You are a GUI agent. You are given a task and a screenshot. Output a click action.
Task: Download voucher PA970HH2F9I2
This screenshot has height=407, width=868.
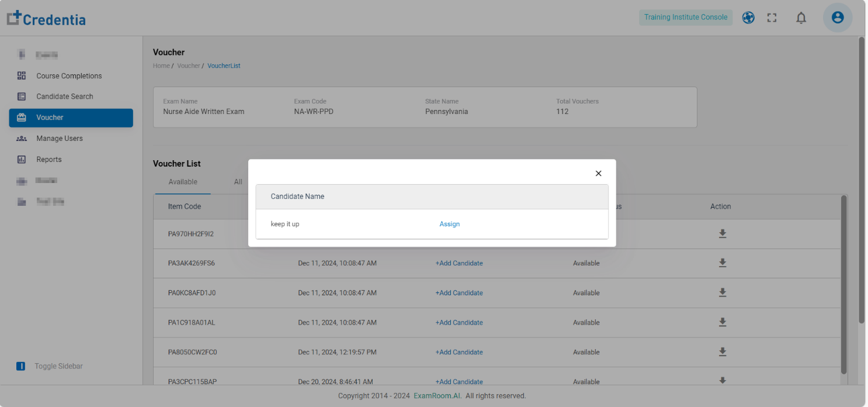[723, 234]
